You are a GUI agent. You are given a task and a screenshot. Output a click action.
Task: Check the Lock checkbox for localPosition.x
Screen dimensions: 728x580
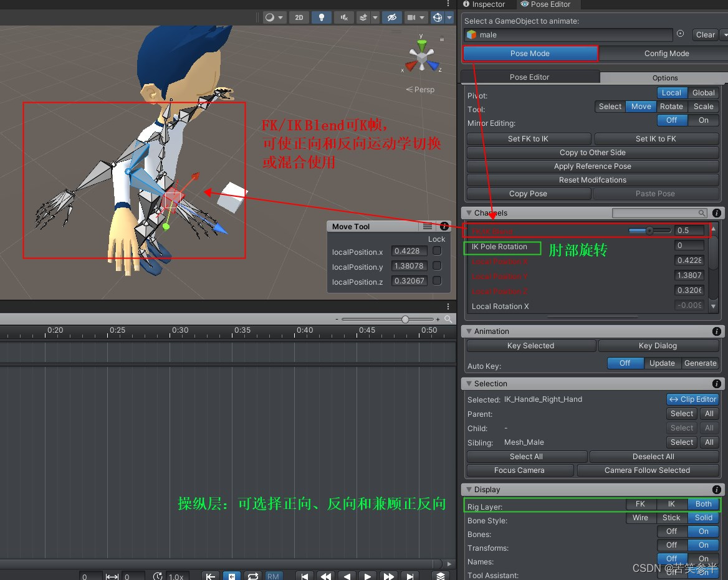[437, 251]
